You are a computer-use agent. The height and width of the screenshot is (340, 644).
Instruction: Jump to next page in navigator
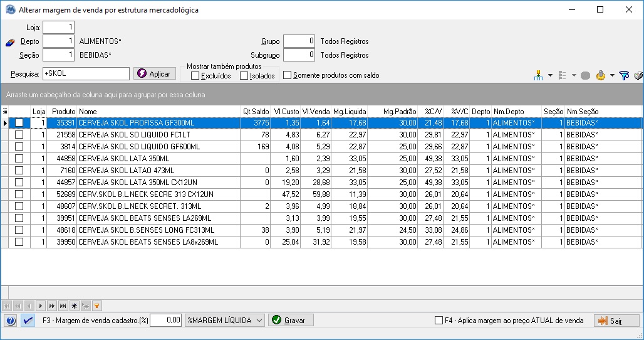(52, 306)
